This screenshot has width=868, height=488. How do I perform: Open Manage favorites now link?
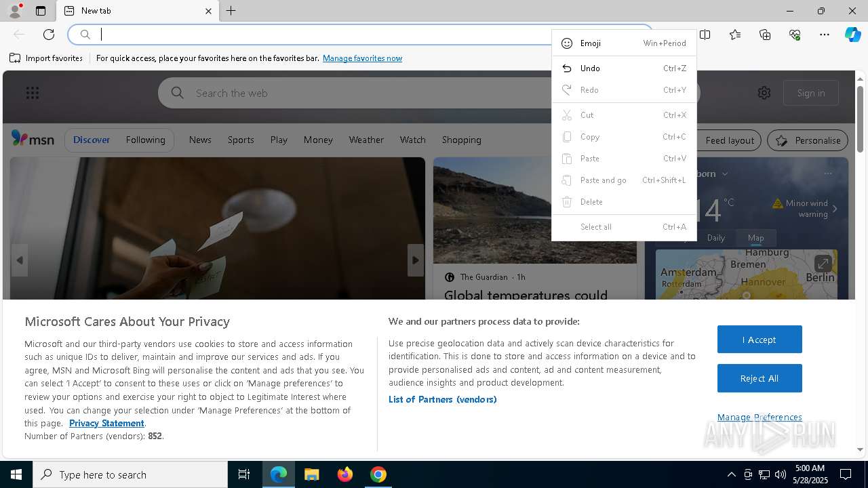coord(362,58)
